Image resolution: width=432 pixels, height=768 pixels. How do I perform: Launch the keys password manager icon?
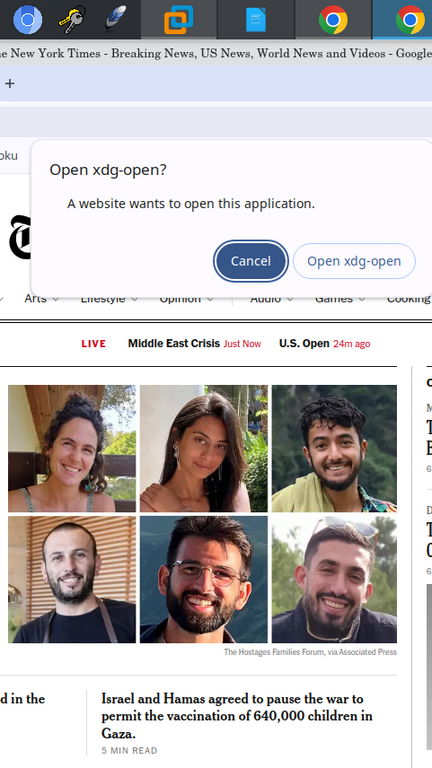tap(72, 20)
